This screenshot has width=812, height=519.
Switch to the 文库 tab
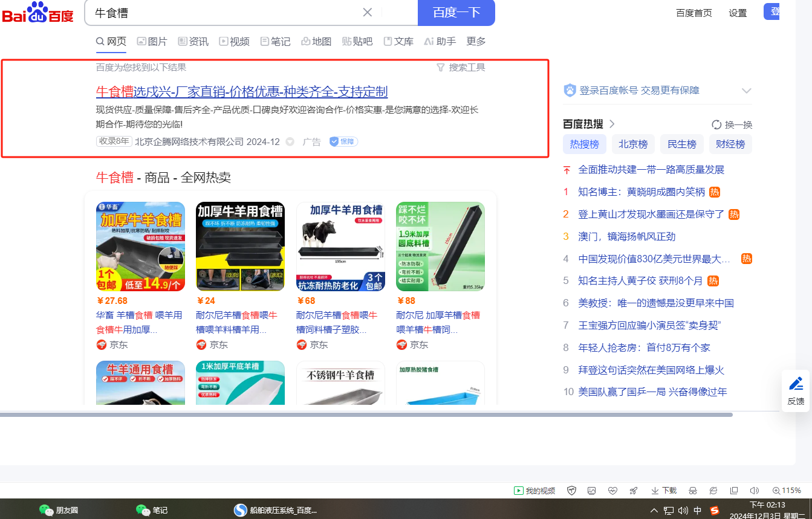point(398,41)
